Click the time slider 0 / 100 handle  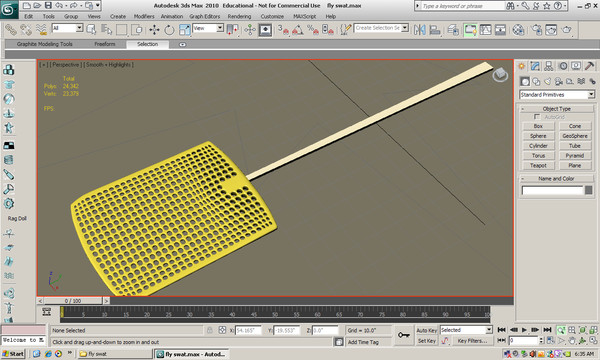[x=73, y=301]
